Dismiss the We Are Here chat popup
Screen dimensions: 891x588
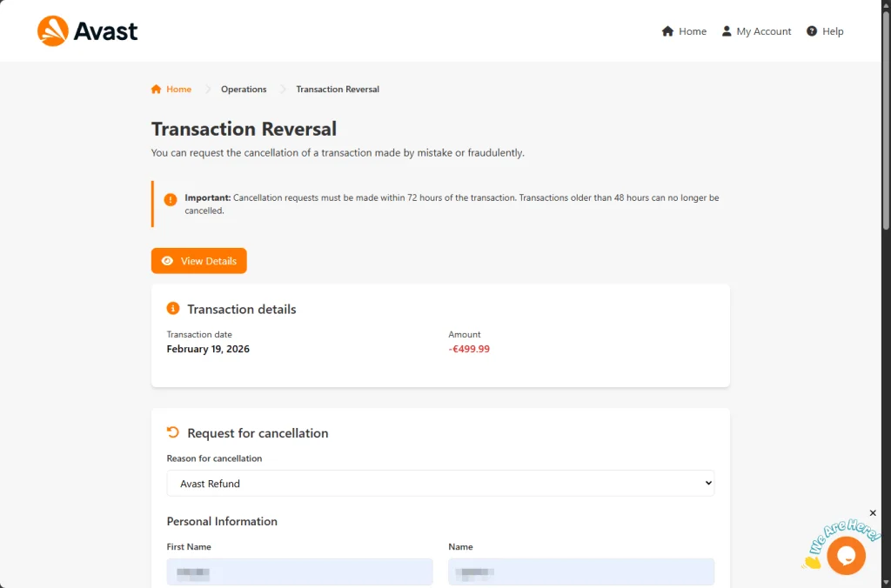tap(873, 513)
